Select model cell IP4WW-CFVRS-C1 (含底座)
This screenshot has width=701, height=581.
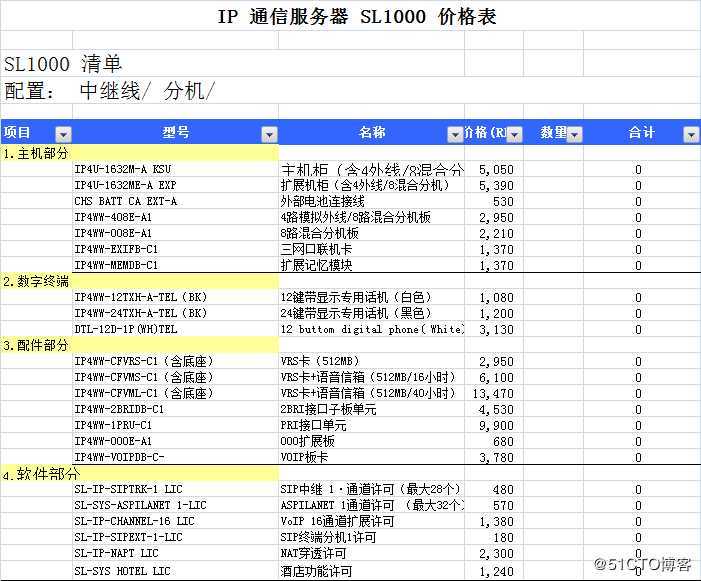[x=175, y=361]
